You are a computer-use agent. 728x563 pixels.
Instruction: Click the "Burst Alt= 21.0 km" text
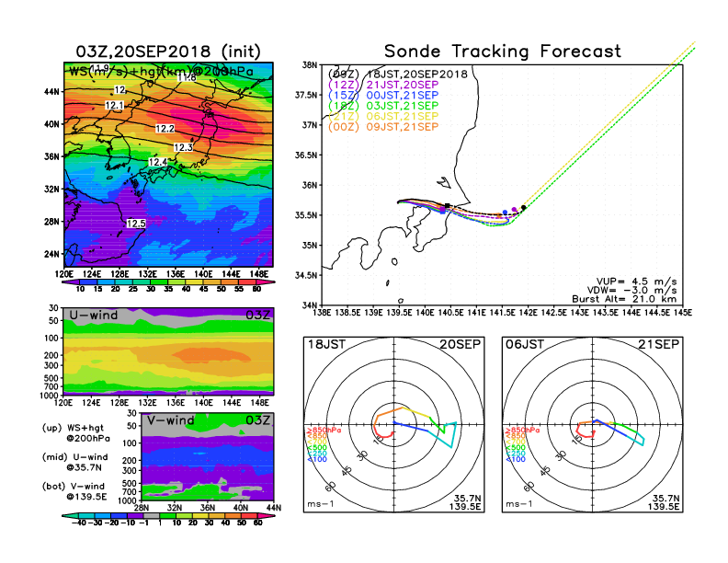pos(624,299)
